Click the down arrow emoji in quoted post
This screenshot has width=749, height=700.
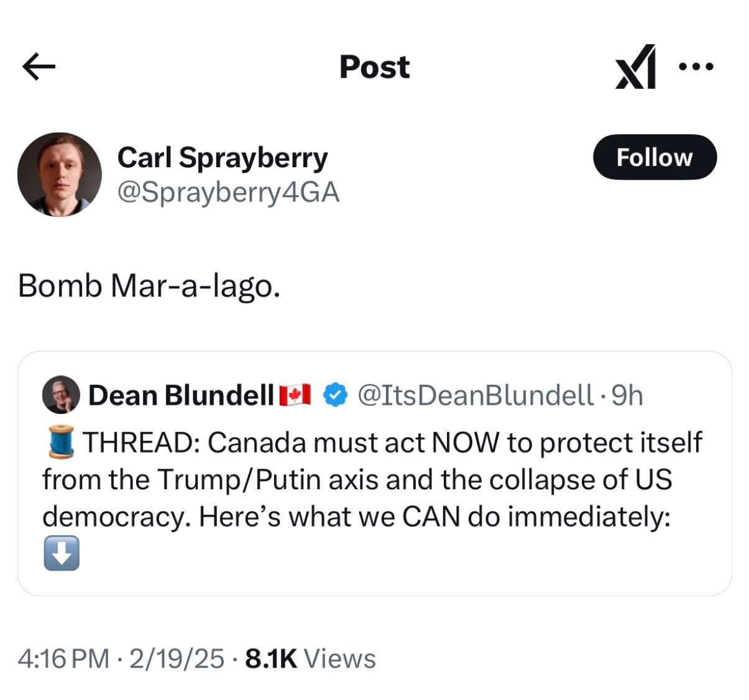60,552
